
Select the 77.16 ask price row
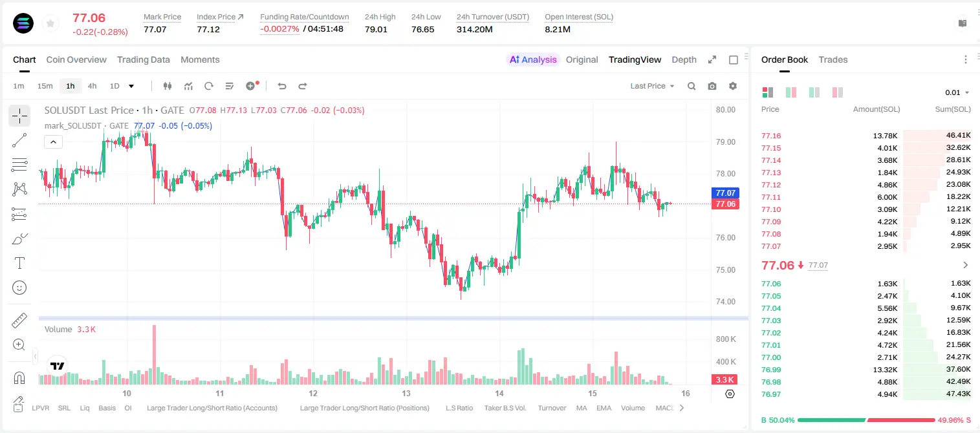(x=866, y=136)
